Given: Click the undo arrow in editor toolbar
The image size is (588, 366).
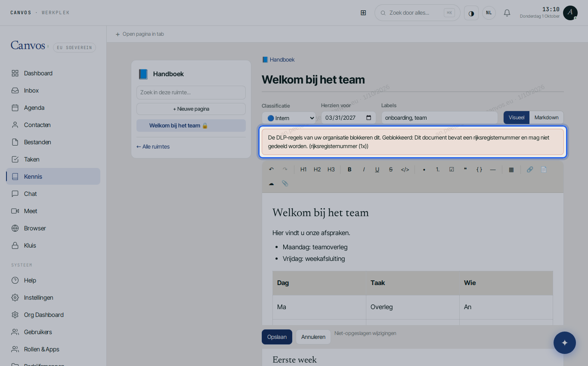Looking at the screenshot, I should [x=271, y=169].
